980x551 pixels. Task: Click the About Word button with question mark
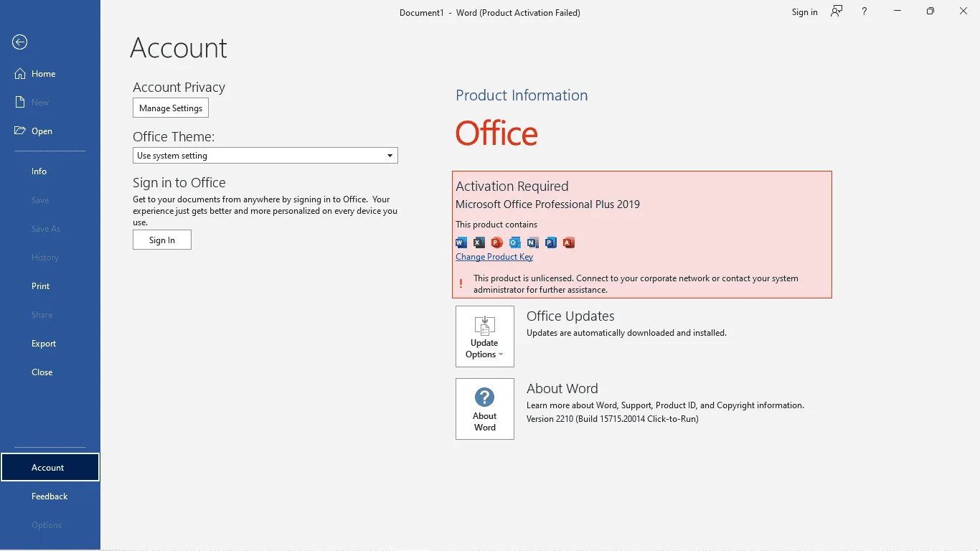coord(485,409)
